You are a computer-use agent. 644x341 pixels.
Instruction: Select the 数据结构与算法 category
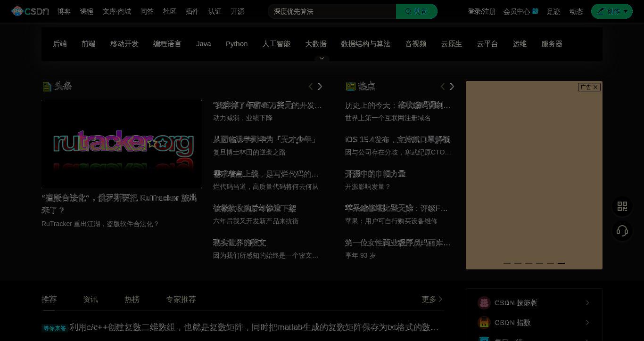(x=366, y=44)
